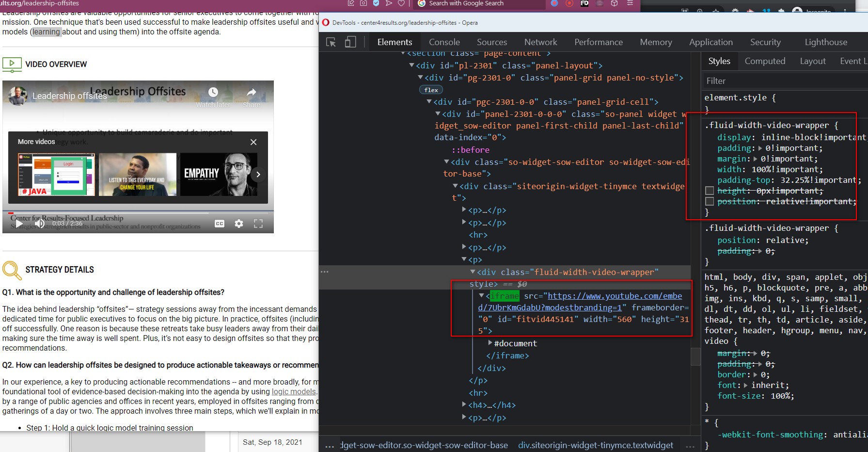The width and height of the screenshot is (868, 452).
Task: Open the Sources tab
Action: [492, 42]
